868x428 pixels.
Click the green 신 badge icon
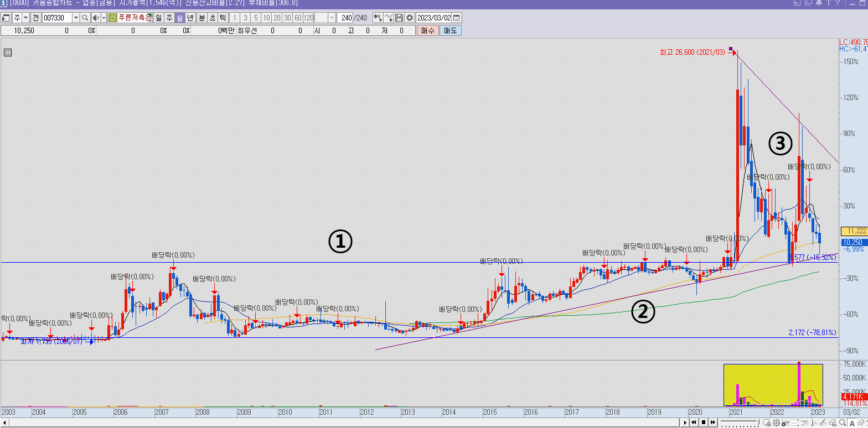tap(112, 18)
